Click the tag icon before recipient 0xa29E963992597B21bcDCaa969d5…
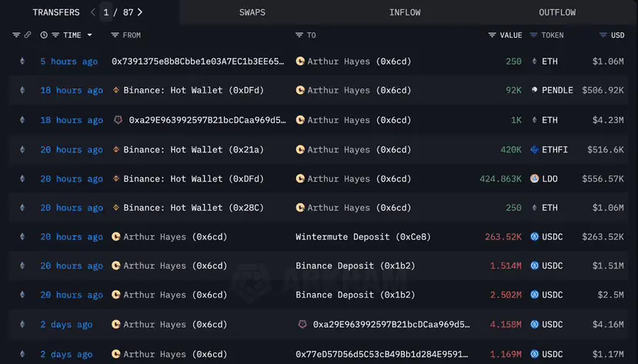638x364 pixels. pos(302,324)
